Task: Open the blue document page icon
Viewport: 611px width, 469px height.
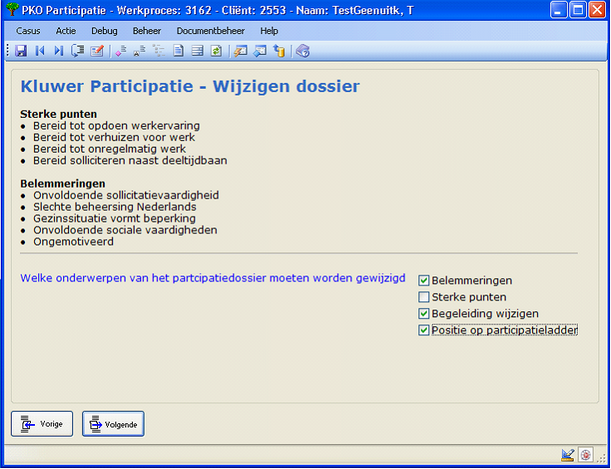Action: (x=178, y=51)
